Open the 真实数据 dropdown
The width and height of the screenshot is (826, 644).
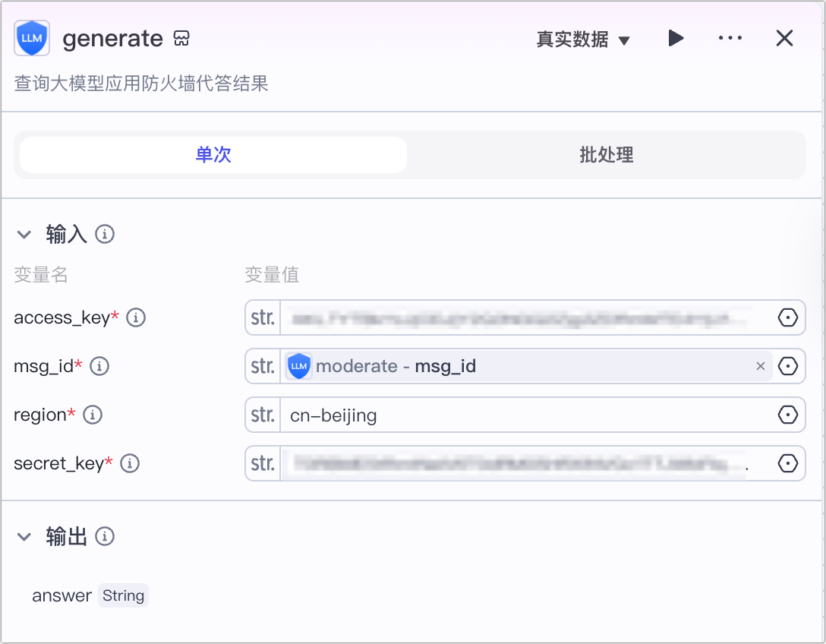pos(583,39)
